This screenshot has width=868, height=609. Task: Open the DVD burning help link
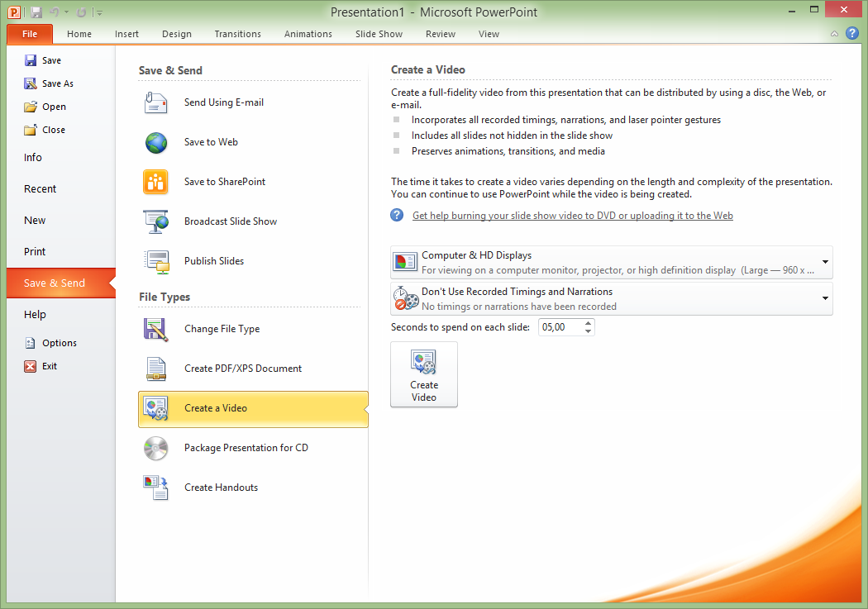572,216
